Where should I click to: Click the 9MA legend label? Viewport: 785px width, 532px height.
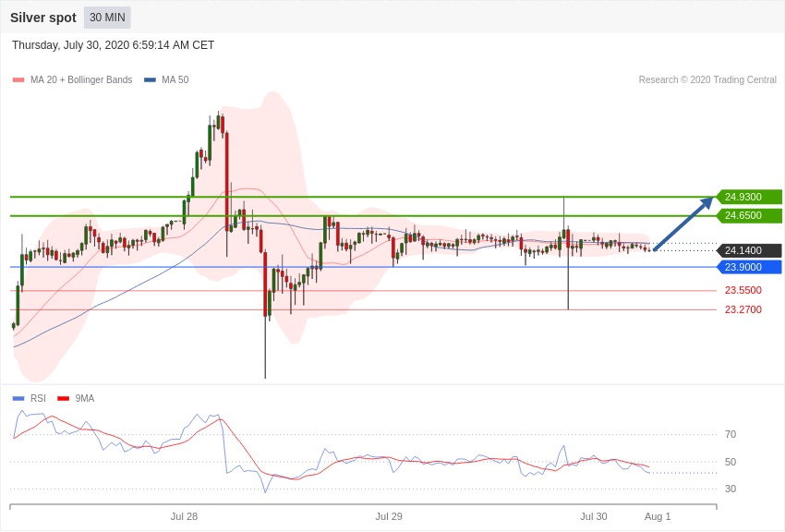tap(85, 398)
